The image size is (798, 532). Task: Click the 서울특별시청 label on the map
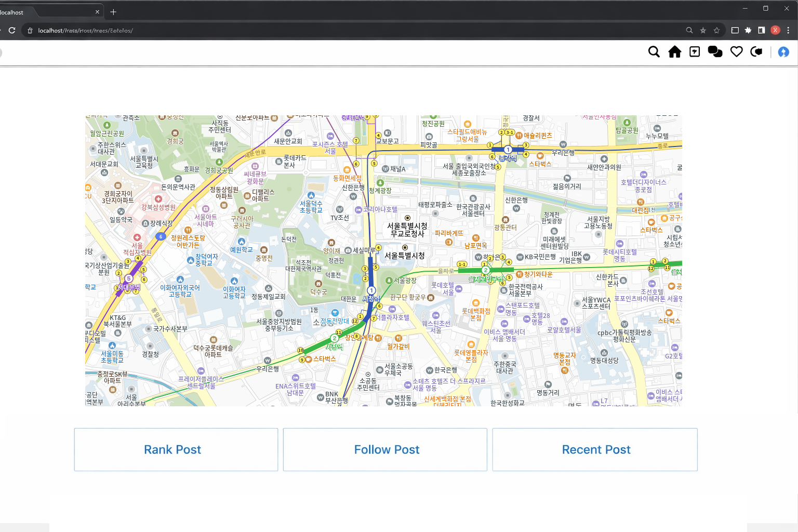405,256
